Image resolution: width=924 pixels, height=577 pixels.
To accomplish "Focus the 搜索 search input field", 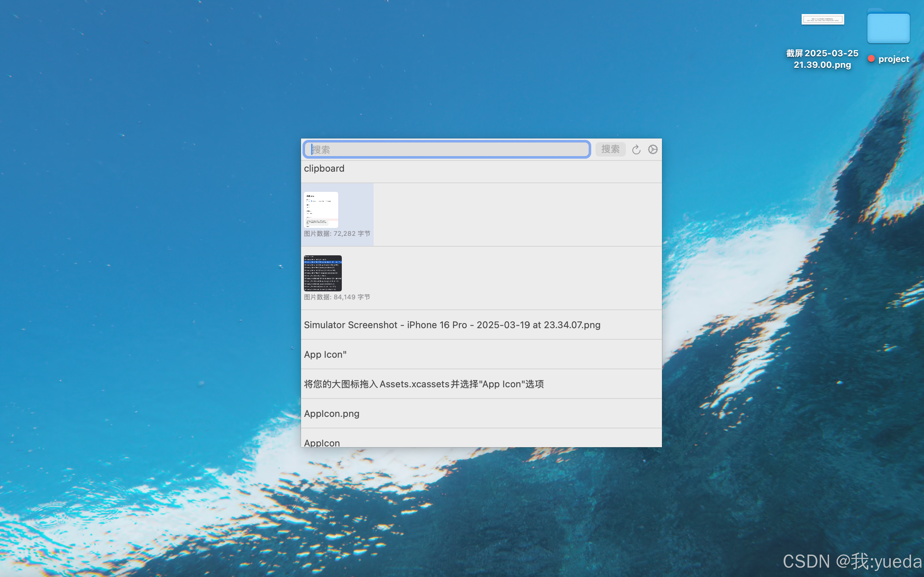I will pyautogui.click(x=447, y=149).
